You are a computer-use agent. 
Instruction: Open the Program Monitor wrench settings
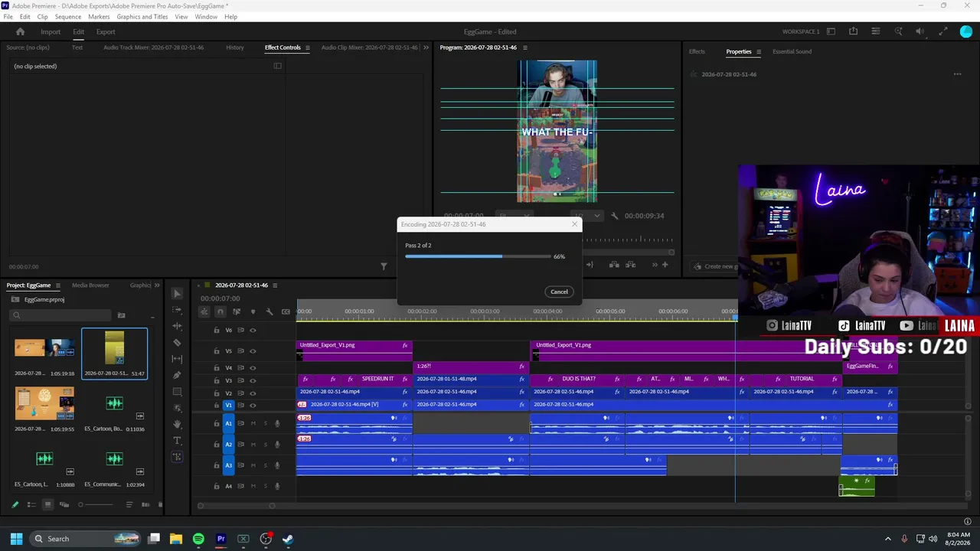pos(614,216)
